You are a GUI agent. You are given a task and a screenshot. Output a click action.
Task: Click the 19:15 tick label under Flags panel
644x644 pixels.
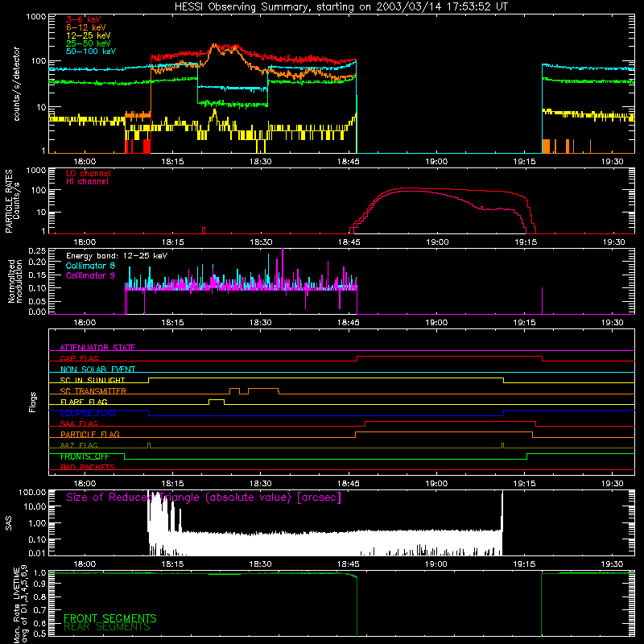point(525,484)
